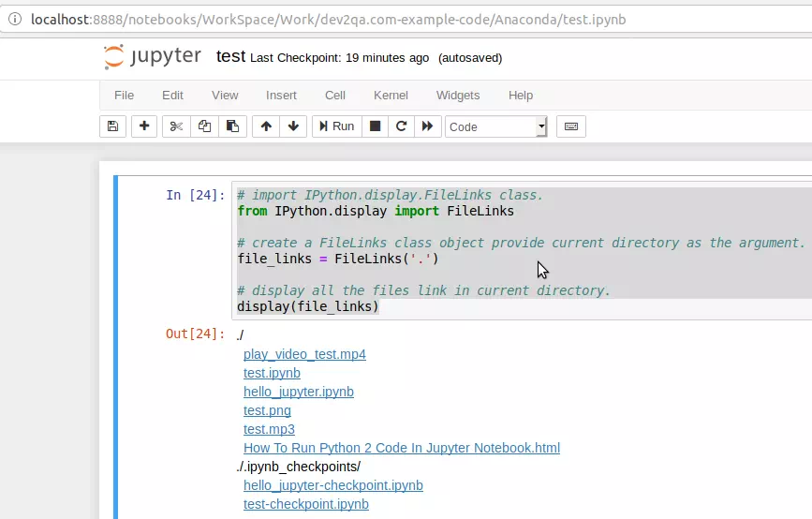Open play_video_test.mp4 link
Screen dimensions: 812x519
click(x=304, y=354)
